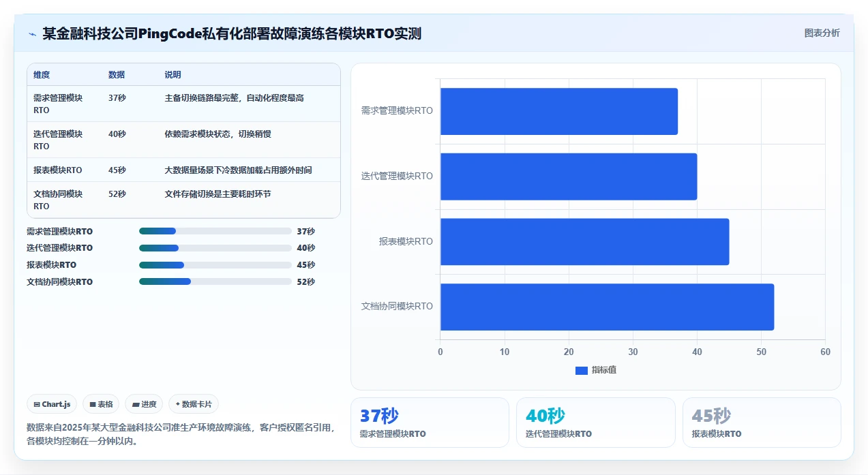Screen dimensions: 868x475
Task: Open the 45秒 data card
Action: point(762,423)
